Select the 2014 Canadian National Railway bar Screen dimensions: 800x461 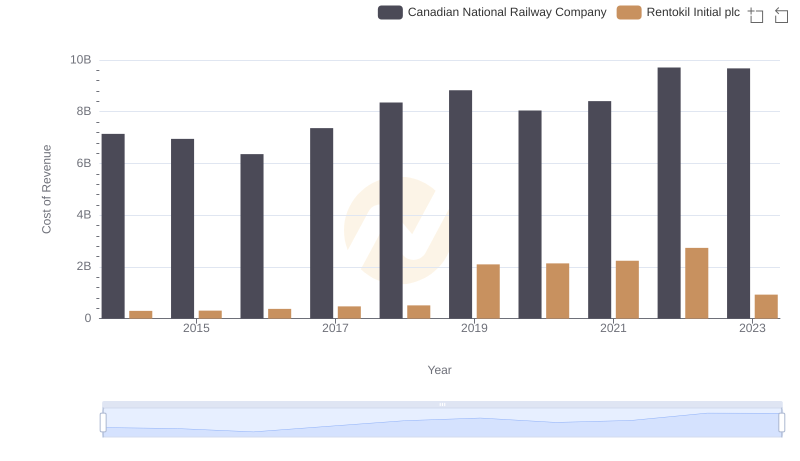113,226
